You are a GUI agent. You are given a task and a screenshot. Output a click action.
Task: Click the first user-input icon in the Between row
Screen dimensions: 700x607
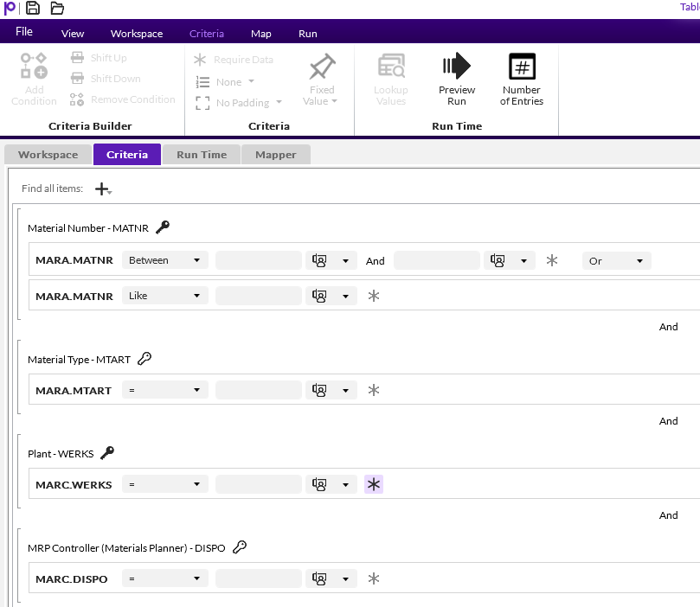click(319, 260)
